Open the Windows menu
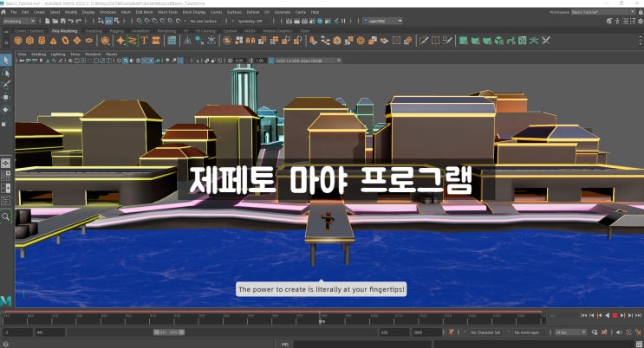The image size is (644, 348). [108, 12]
